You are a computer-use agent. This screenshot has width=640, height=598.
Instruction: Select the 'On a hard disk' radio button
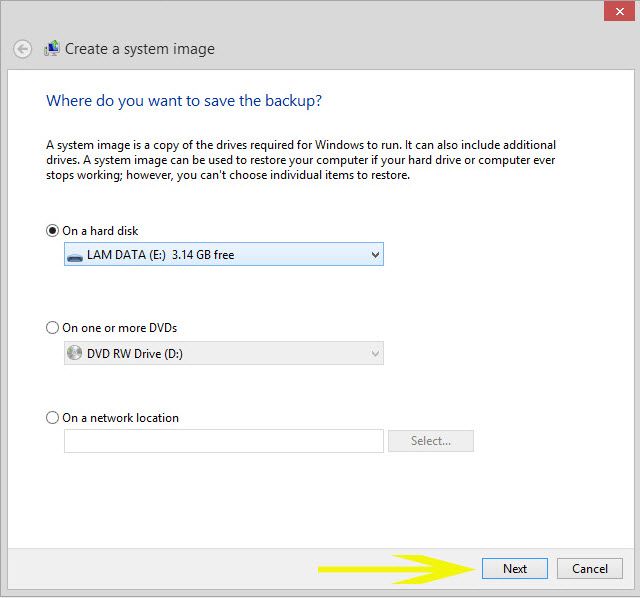(53, 230)
